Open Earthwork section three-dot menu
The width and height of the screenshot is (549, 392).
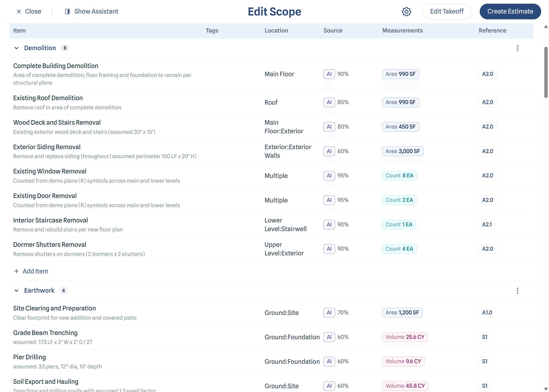tap(517, 290)
